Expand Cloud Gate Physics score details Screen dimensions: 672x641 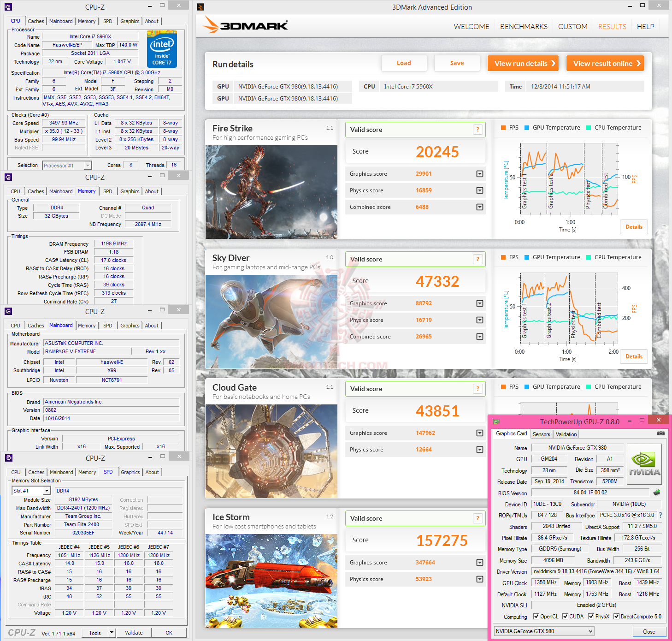(480, 450)
